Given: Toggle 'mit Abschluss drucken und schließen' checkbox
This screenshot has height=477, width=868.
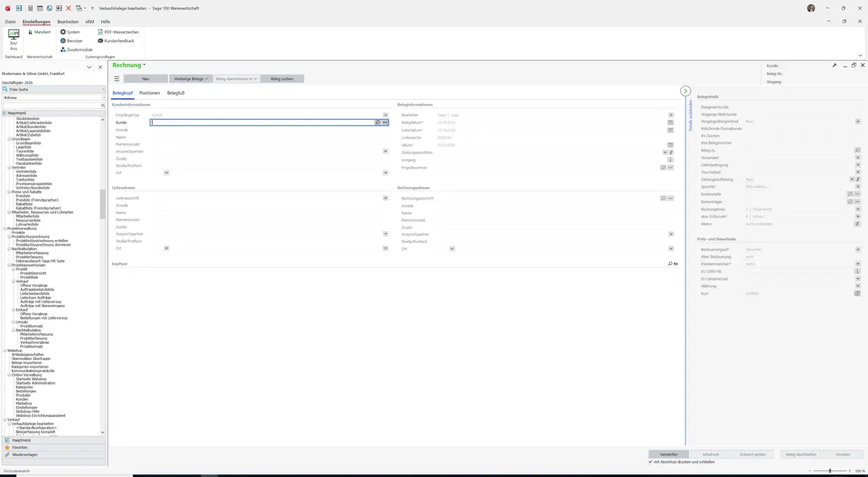Looking at the screenshot, I should point(650,462).
